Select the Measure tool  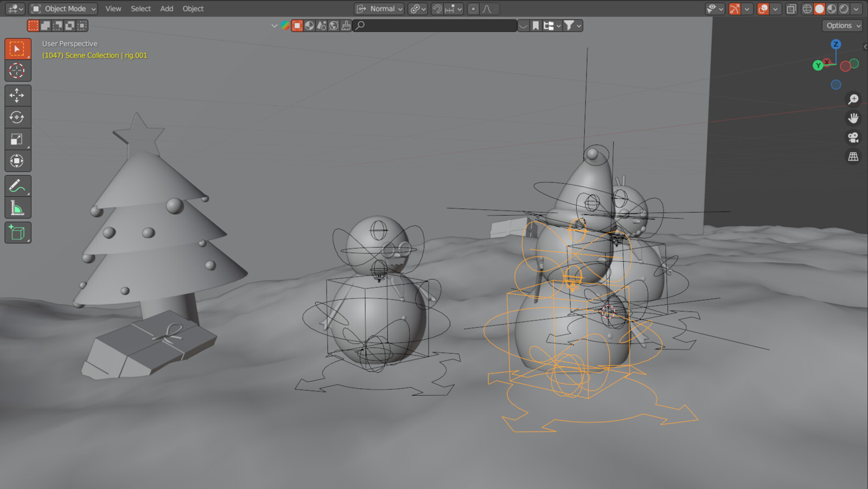18,208
